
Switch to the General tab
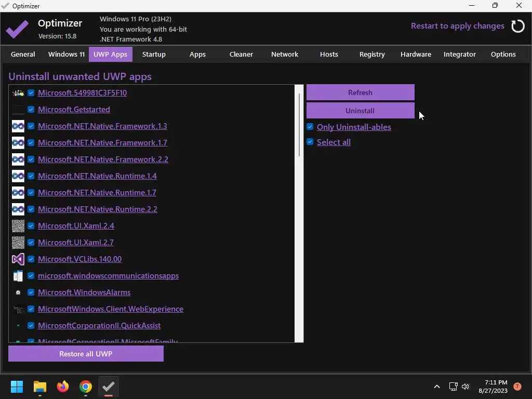(x=23, y=54)
